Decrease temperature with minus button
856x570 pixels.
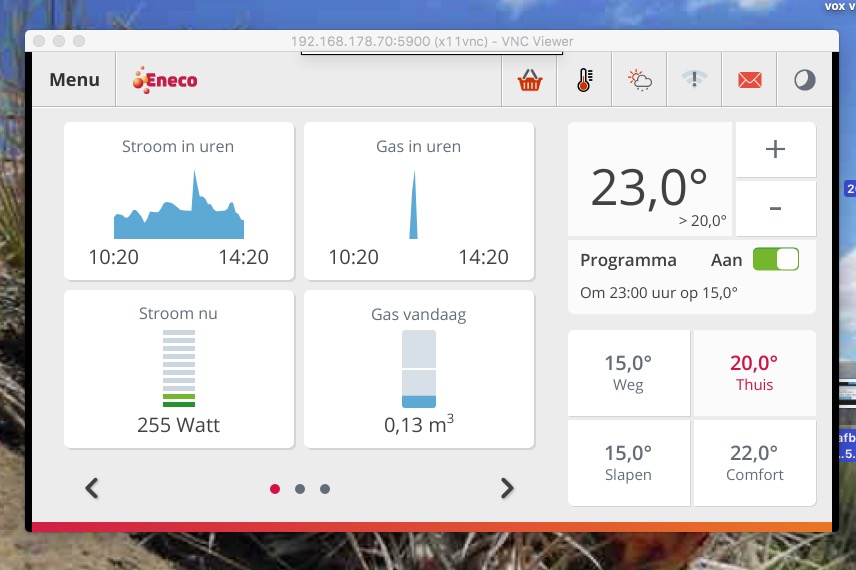pyautogui.click(x=775, y=208)
